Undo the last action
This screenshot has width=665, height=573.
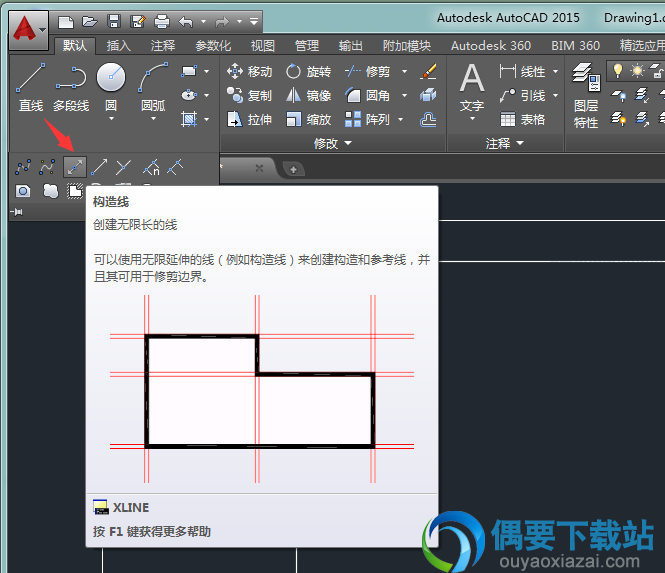coord(186,21)
